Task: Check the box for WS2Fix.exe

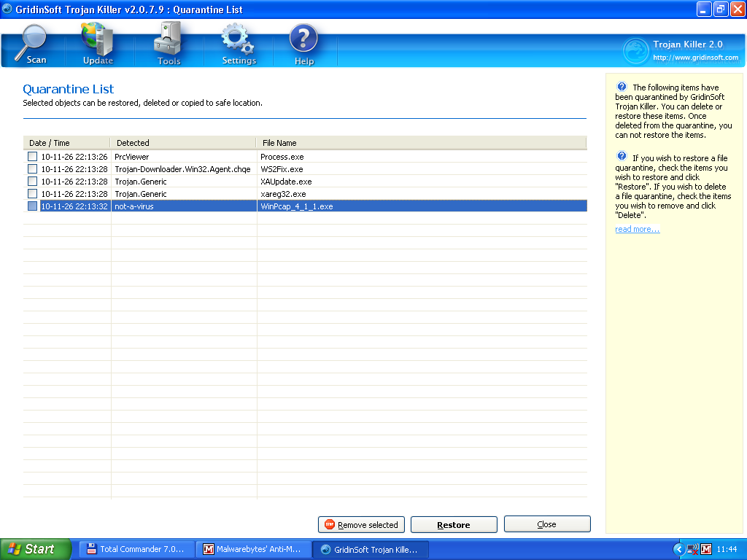Action: pos(32,168)
